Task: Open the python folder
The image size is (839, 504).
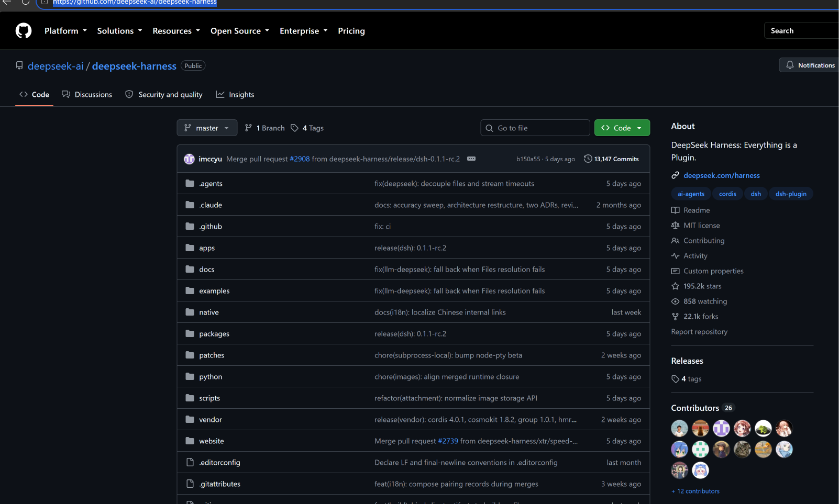Action: [211, 377]
